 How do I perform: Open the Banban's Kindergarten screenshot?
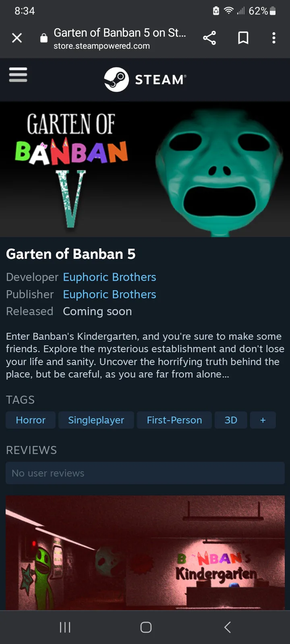145,553
